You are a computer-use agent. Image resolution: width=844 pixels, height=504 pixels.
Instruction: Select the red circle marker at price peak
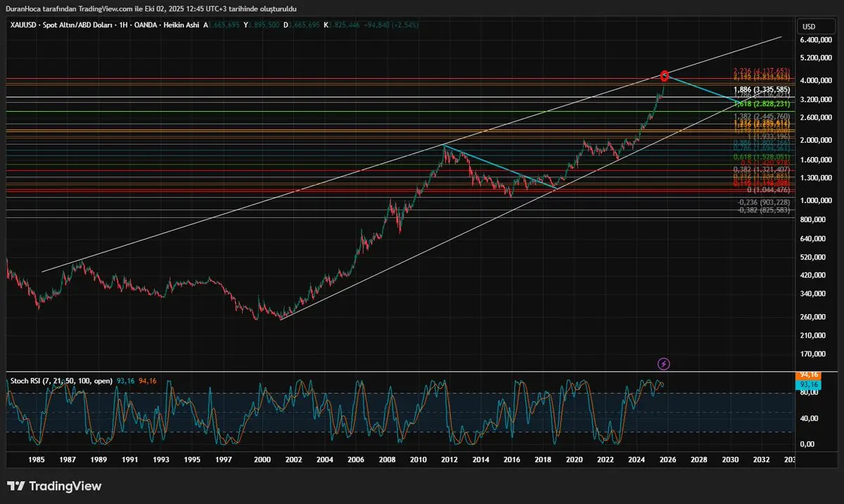(665, 75)
